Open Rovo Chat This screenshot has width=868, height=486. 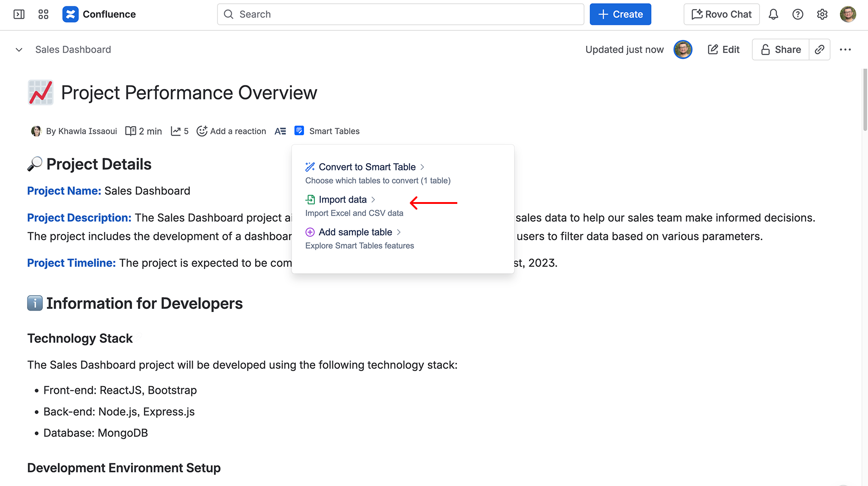721,14
